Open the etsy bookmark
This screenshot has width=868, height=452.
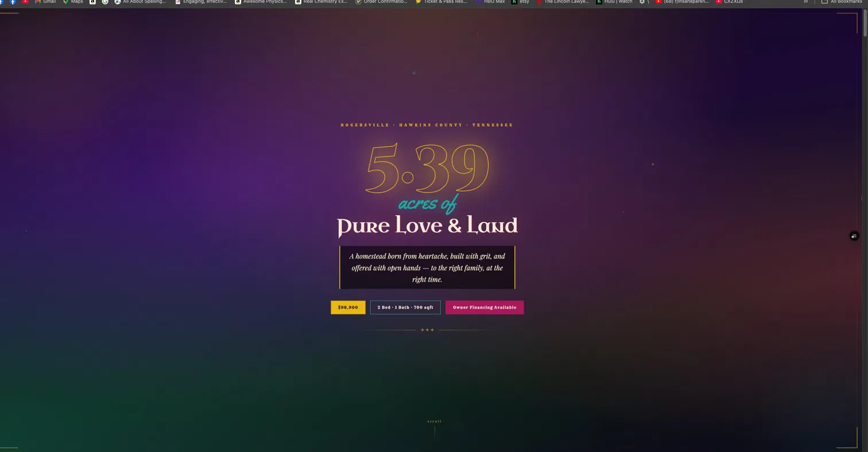tap(520, 2)
